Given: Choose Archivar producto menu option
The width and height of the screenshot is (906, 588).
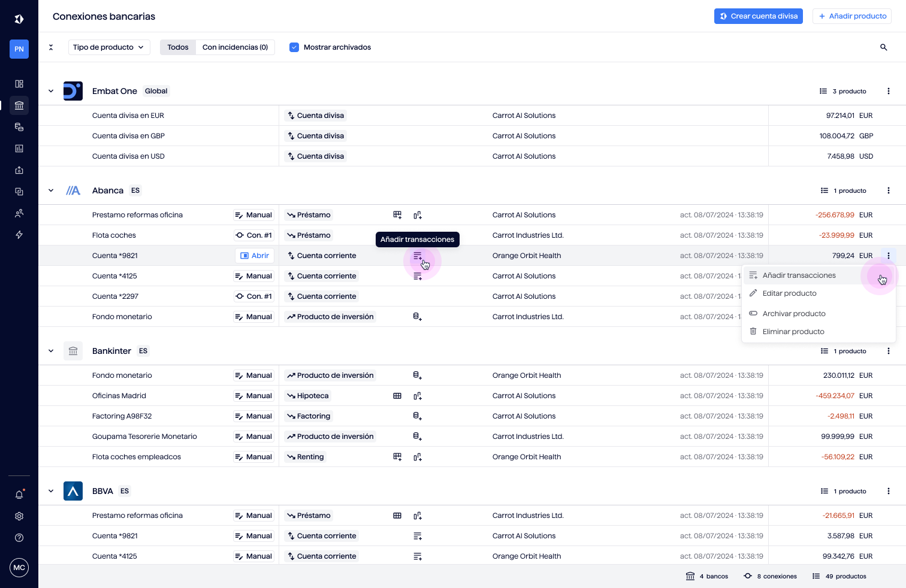Looking at the screenshot, I should tap(793, 314).
